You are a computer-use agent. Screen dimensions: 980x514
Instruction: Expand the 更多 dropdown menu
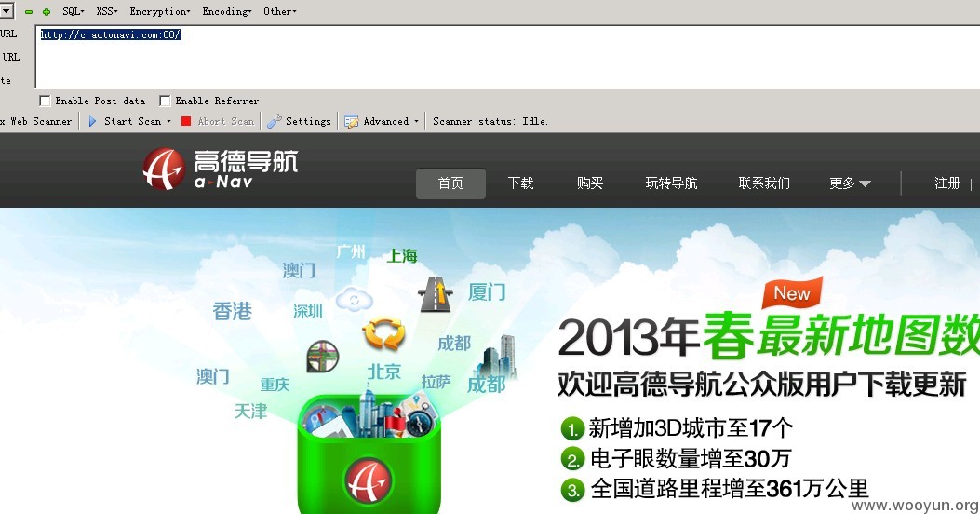tap(850, 183)
